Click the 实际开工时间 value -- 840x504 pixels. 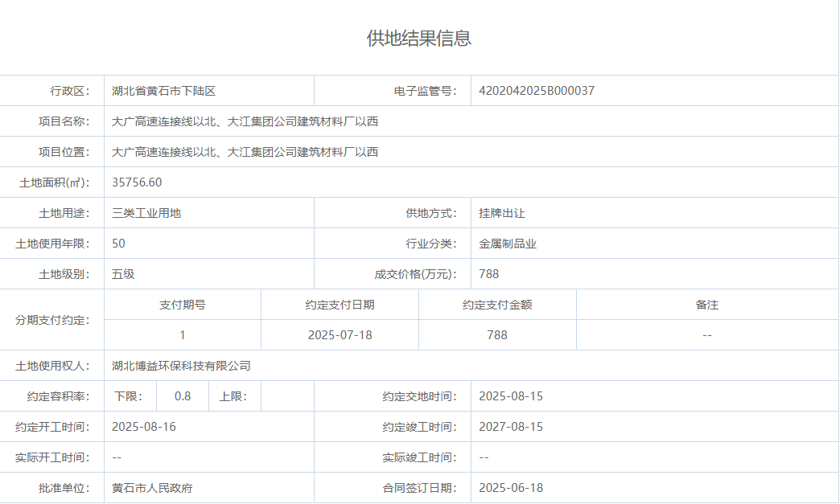click(x=117, y=457)
